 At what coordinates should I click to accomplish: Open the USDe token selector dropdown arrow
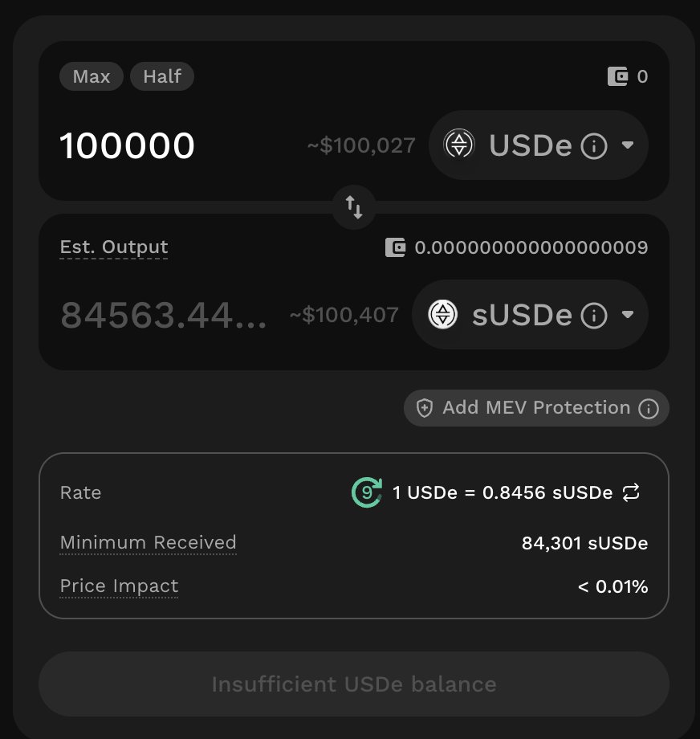628,145
